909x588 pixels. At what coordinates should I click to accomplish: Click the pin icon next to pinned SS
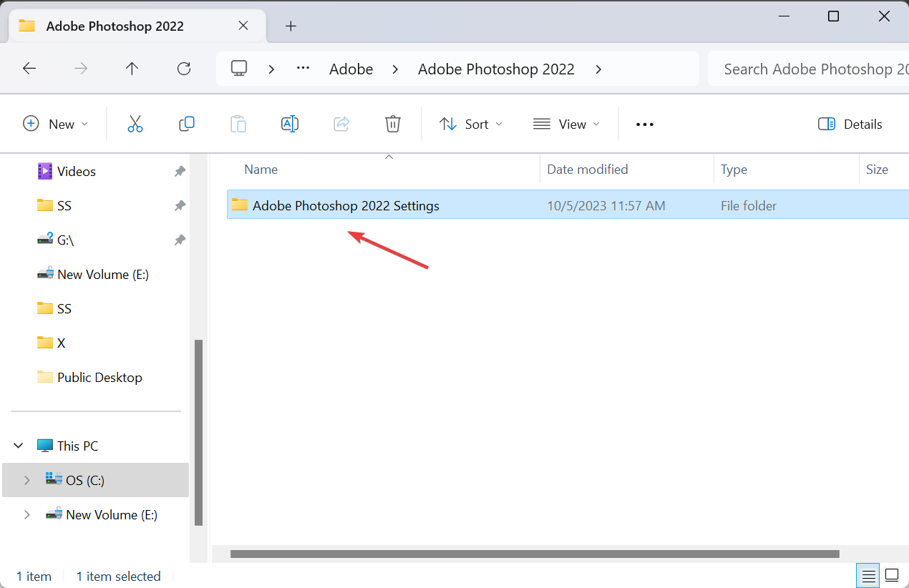pyautogui.click(x=180, y=205)
